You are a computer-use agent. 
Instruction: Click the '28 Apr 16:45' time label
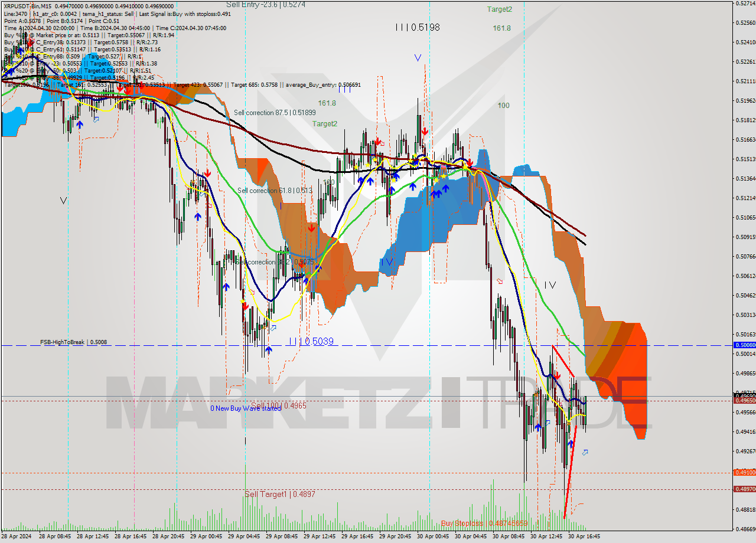coord(131,537)
